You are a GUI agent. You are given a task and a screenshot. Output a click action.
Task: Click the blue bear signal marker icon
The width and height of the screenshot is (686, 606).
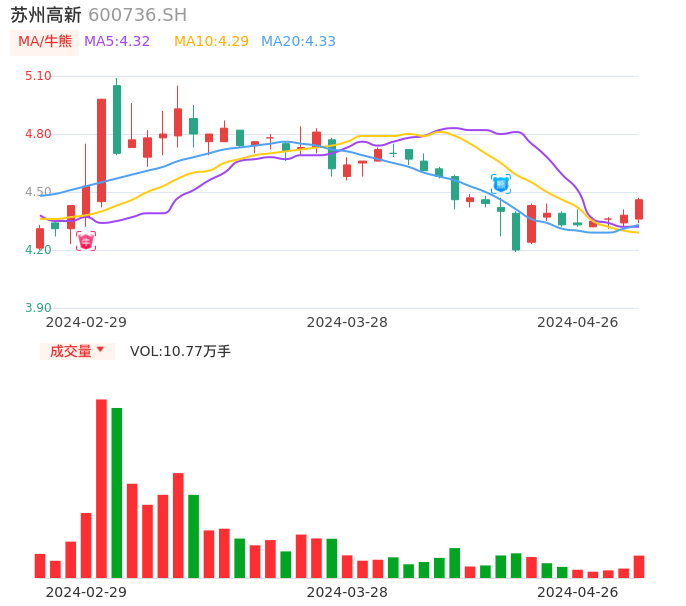[501, 184]
